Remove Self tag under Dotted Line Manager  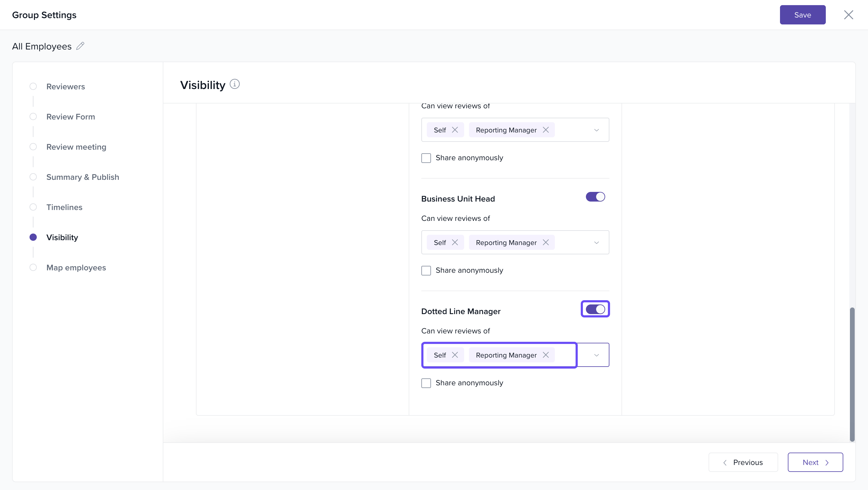455,355
